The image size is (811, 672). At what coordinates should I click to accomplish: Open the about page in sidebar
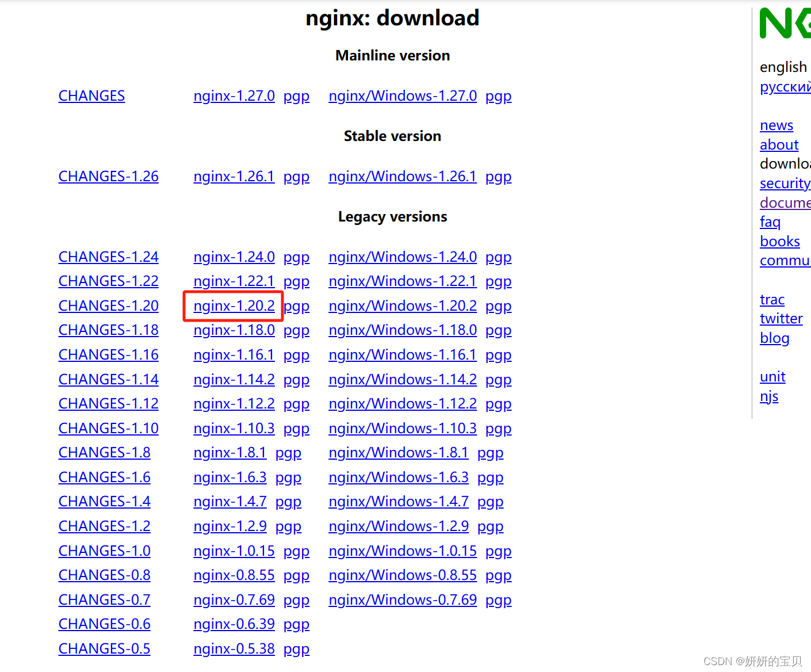[x=779, y=145]
